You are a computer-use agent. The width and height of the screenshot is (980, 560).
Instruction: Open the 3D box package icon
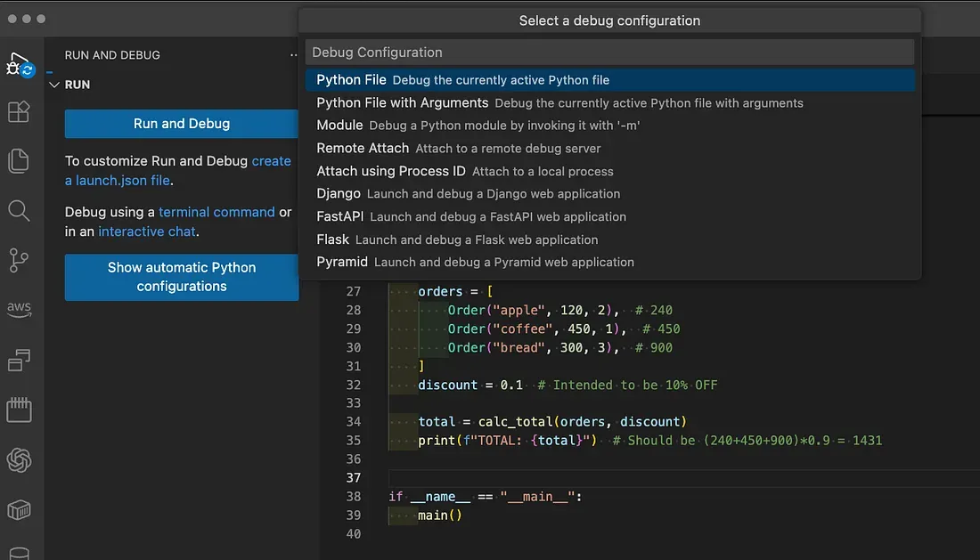[x=19, y=510]
